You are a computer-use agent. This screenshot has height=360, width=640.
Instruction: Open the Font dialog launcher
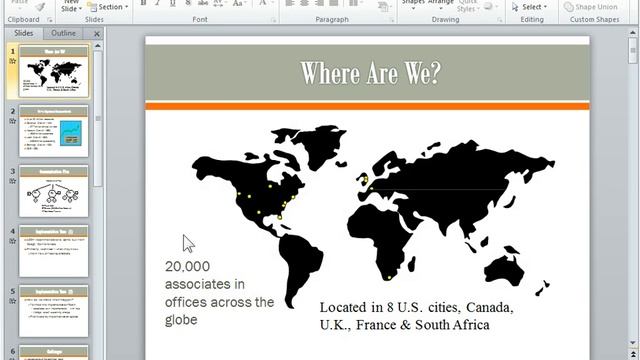tap(273, 20)
